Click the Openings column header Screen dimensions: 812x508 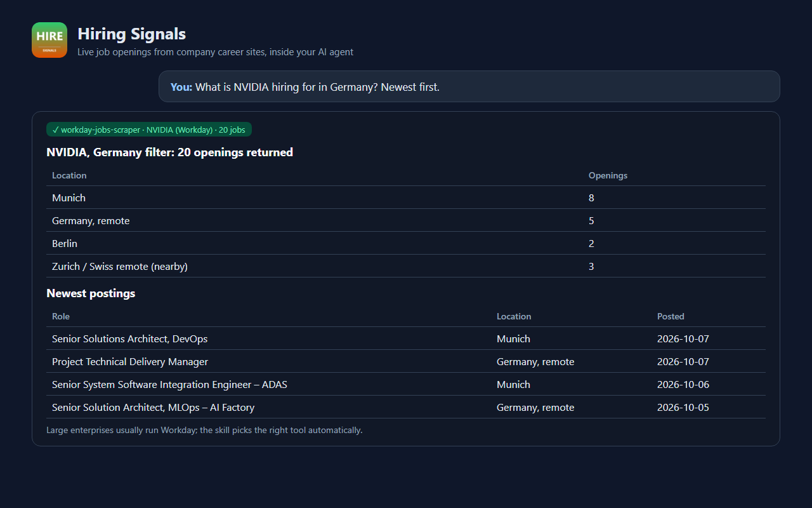(608, 175)
